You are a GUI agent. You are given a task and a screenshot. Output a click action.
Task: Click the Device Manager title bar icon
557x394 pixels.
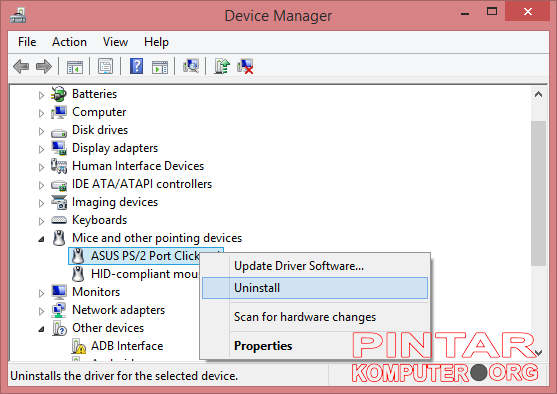click(x=18, y=15)
